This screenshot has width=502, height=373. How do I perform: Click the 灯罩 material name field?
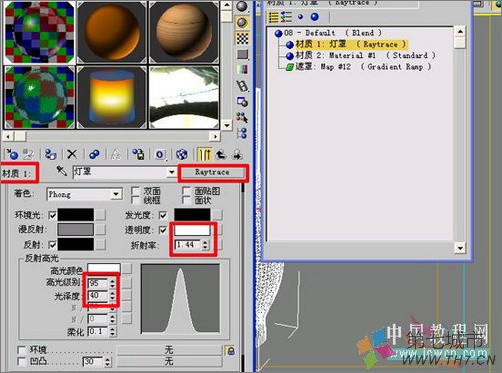pyautogui.click(x=120, y=172)
